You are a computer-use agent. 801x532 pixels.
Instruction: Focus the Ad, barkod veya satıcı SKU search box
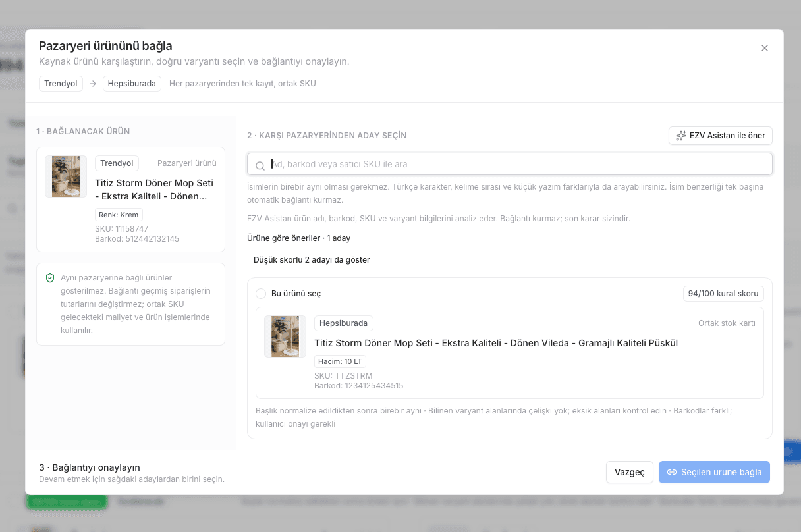(510, 164)
